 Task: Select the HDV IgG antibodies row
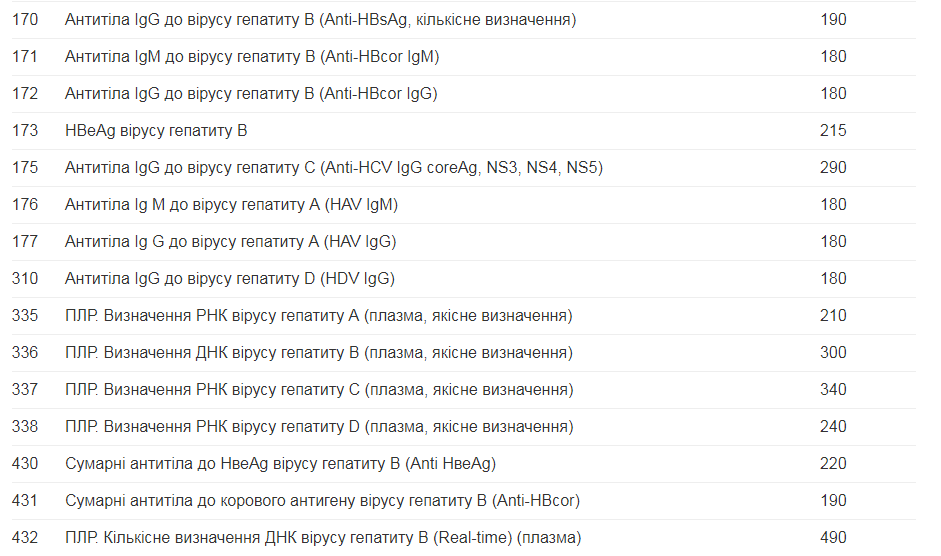point(230,279)
